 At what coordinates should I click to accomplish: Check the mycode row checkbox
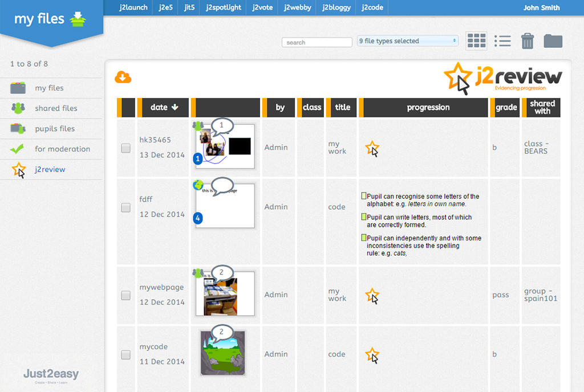click(x=126, y=354)
